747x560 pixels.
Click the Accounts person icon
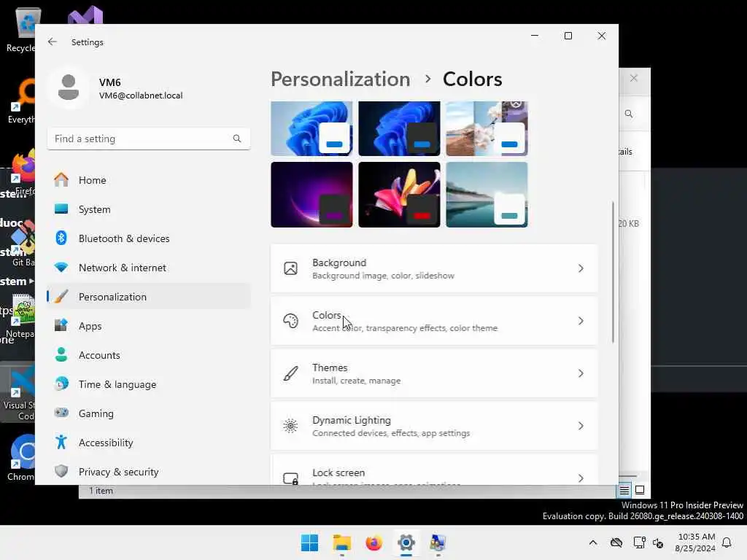point(61,355)
